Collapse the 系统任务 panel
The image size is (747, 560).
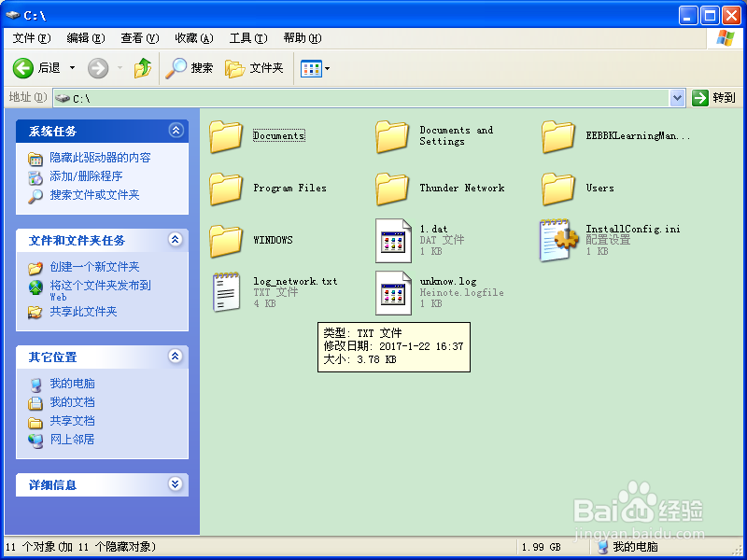coord(176,131)
